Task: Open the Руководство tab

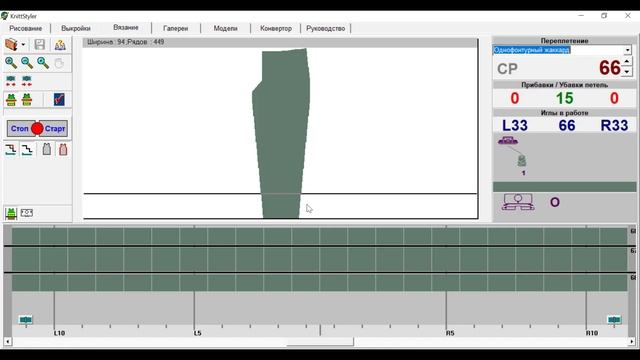Action: (x=326, y=28)
